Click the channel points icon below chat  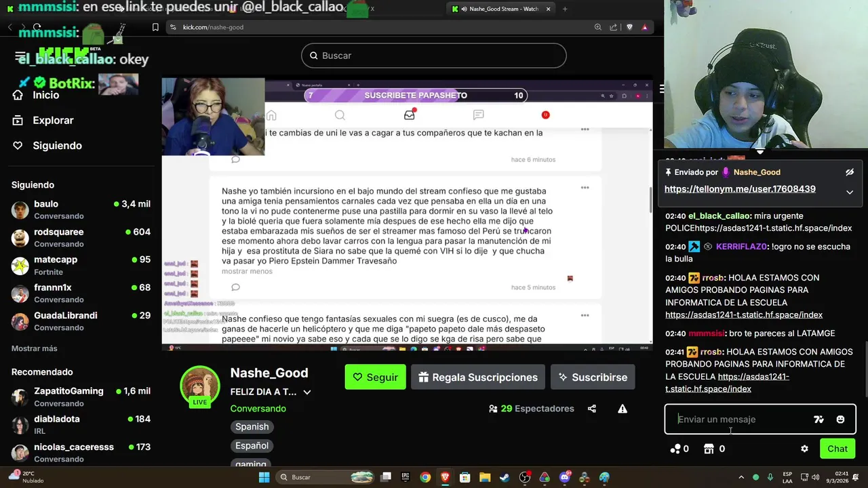coord(675,449)
